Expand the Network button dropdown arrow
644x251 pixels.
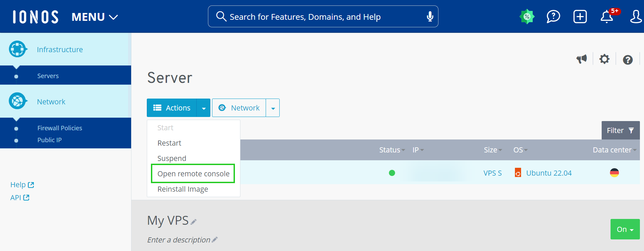pyautogui.click(x=273, y=108)
